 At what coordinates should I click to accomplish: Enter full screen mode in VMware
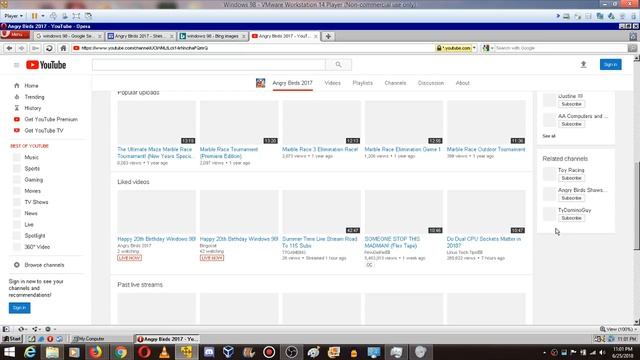click(76, 16)
